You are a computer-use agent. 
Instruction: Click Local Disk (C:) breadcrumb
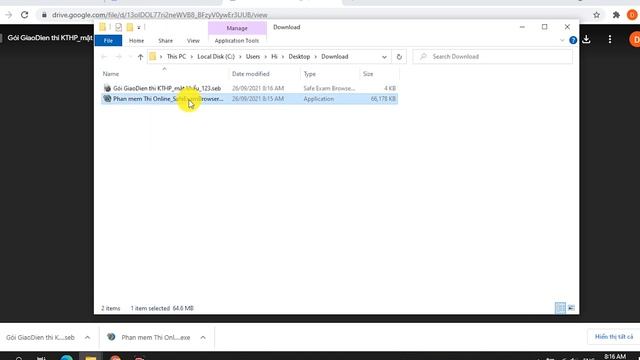[216, 57]
